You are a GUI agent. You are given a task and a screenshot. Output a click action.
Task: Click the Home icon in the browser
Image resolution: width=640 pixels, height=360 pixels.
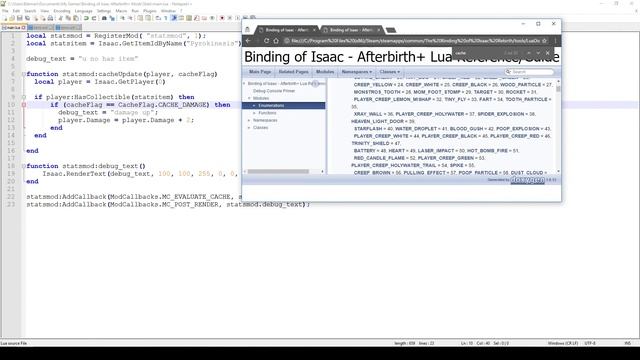click(x=276, y=40)
